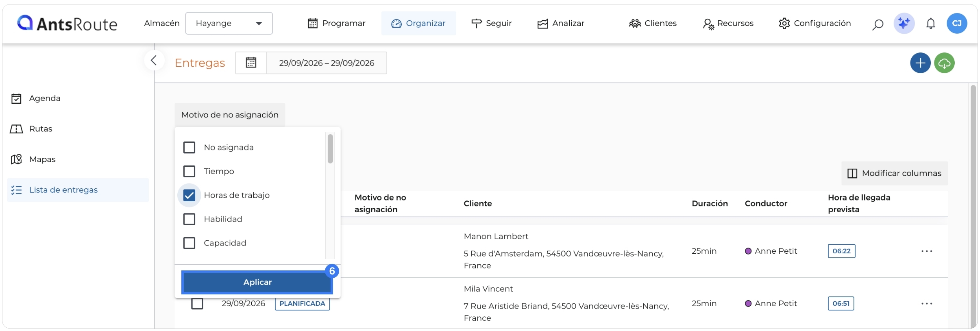980x331 pixels.
Task: Open the Hayange warehouse dropdown
Action: pyautogui.click(x=229, y=23)
